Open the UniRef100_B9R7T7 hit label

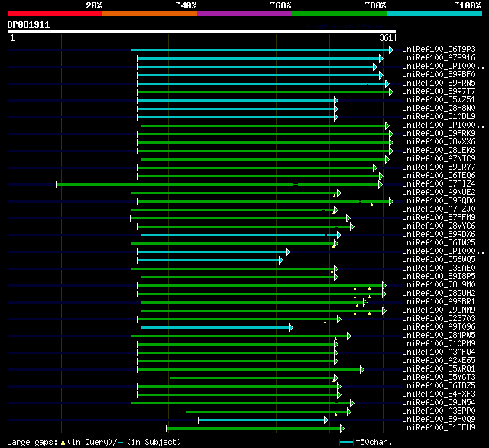point(439,92)
